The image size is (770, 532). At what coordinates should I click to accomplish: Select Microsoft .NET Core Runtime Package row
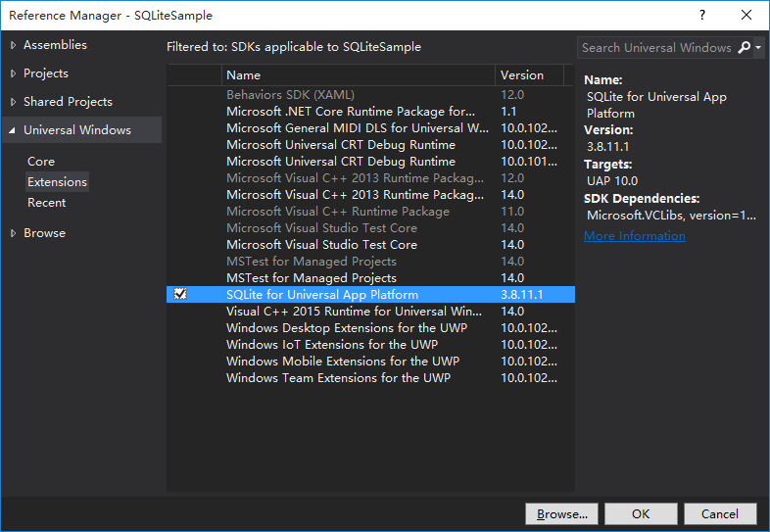[x=370, y=112]
